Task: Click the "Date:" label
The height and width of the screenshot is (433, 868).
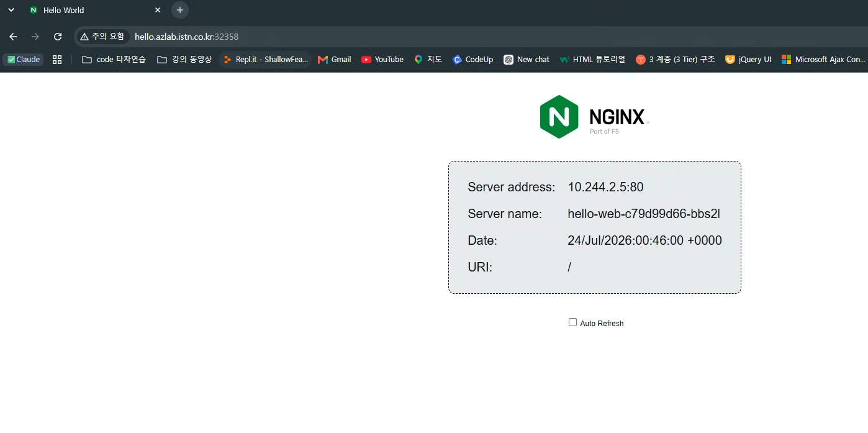Action: click(x=482, y=240)
